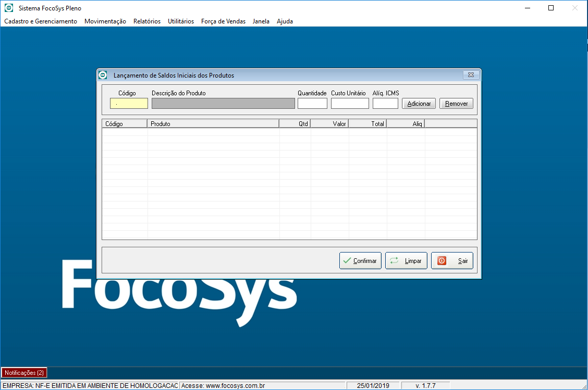
Task: Open the Movimentação menu
Action: [x=105, y=21]
